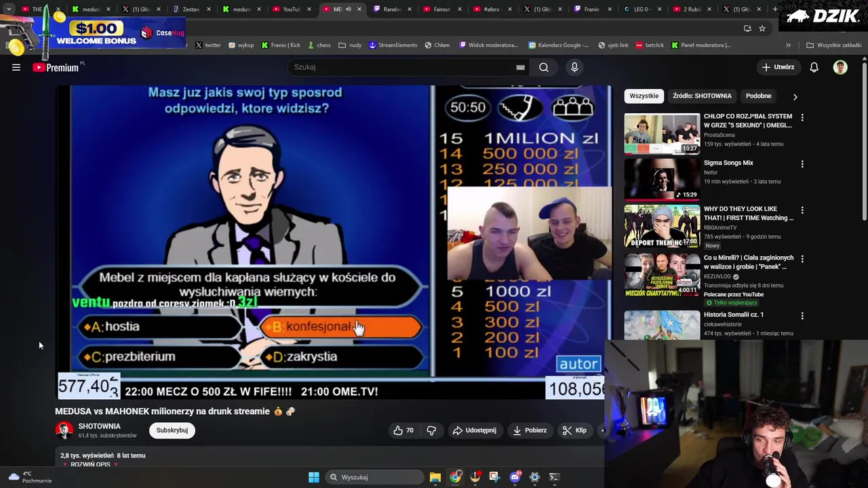The image size is (868, 488).
Task: Open Chrome from the taskbar
Action: pos(455,477)
